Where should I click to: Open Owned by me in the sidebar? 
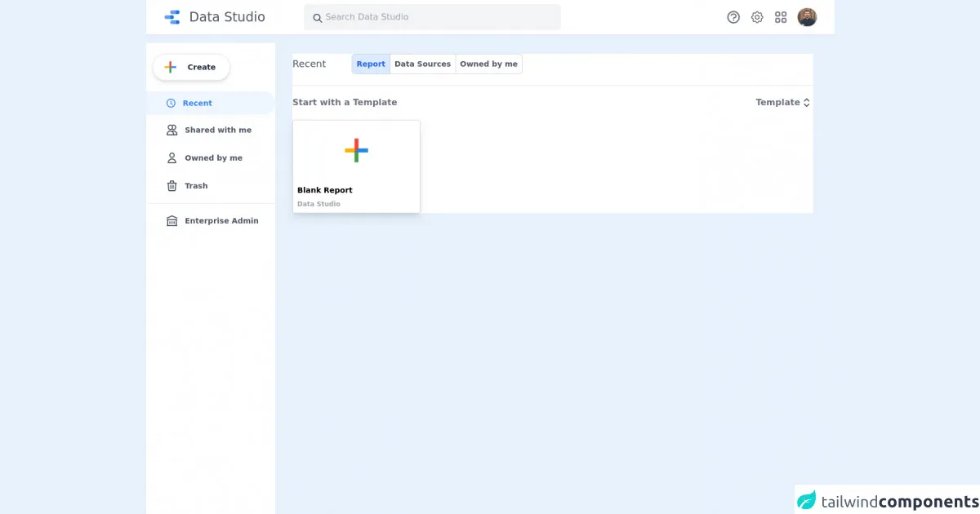[x=213, y=158]
